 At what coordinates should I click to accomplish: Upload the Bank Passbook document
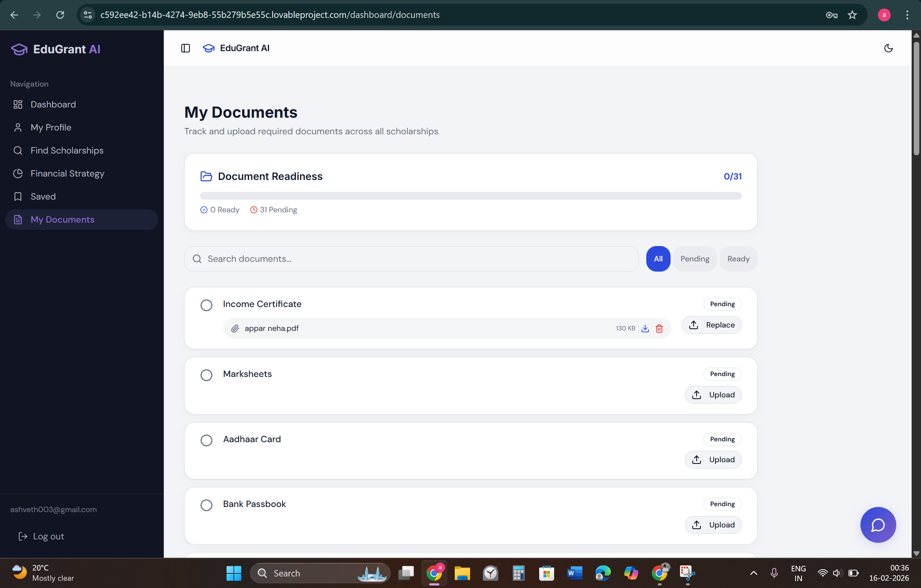click(x=713, y=525)
